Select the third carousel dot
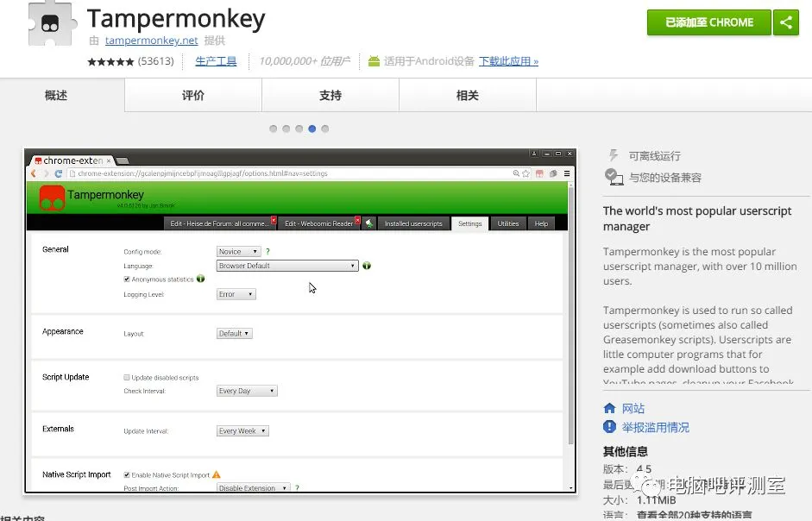 [x=299, y=129]
